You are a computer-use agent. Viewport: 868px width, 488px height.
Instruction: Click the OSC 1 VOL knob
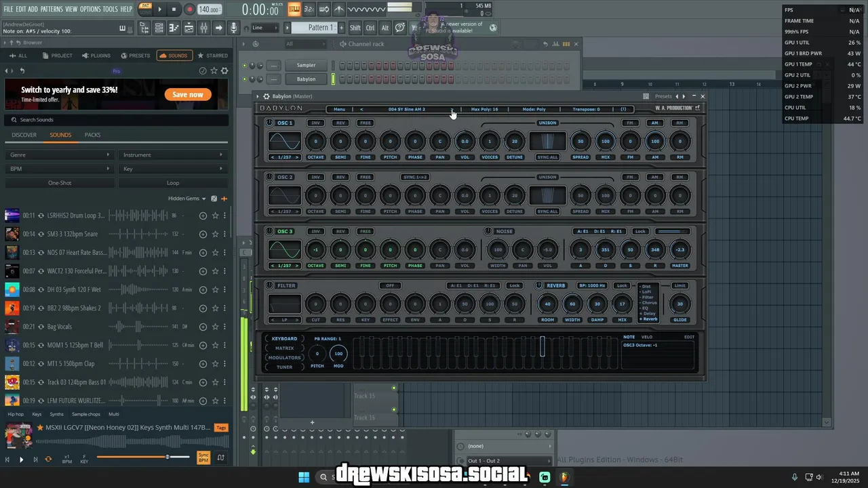(465, 142)
